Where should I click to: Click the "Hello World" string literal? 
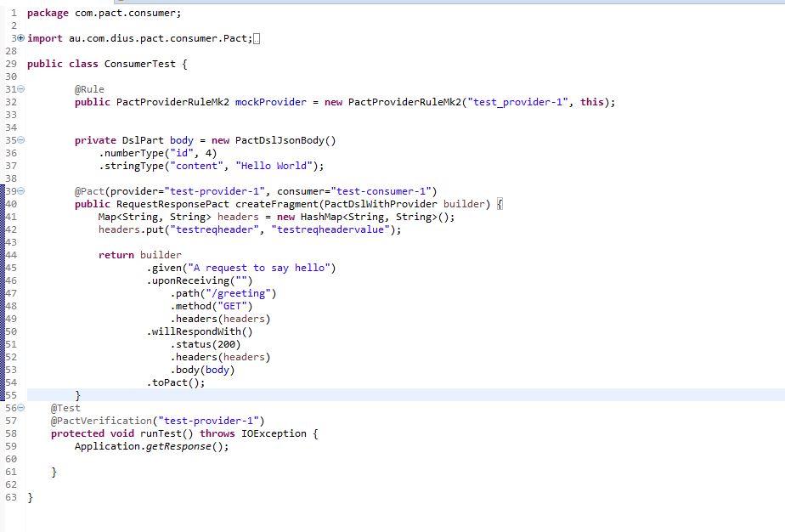(x=274, y=166)
